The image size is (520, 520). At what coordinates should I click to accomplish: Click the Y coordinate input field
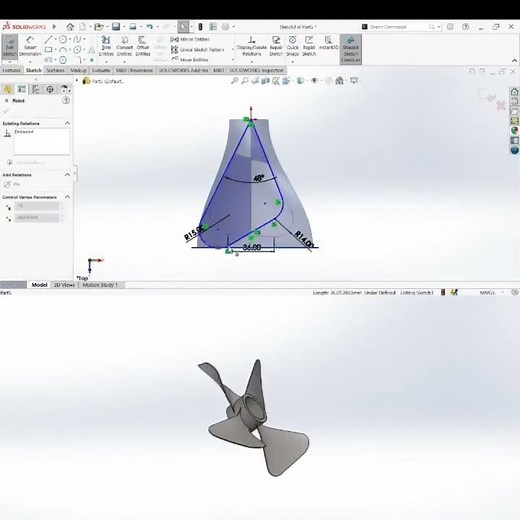pyautogui.click(x=37, y=218)
